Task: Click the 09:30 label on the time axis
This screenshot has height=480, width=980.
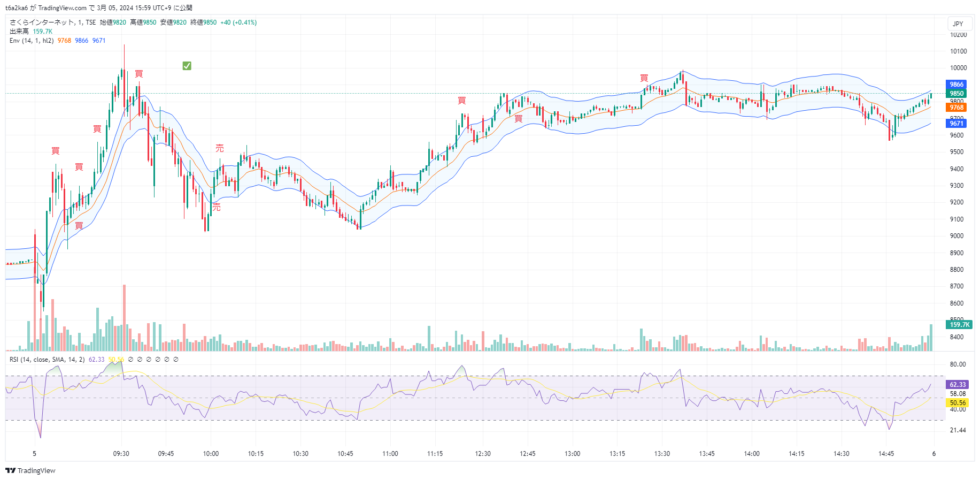Action: tap(121, 454)
